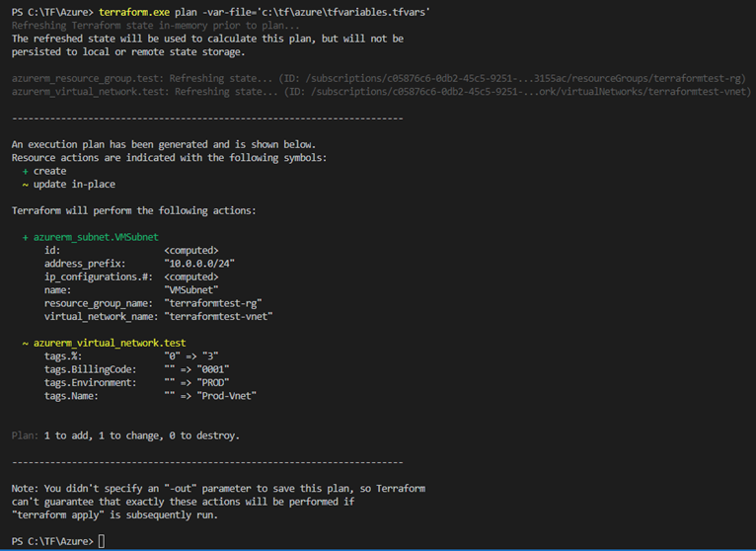Click the terminal cursor at bottom prompt
The image size is (756, 551).
[102, 541]
